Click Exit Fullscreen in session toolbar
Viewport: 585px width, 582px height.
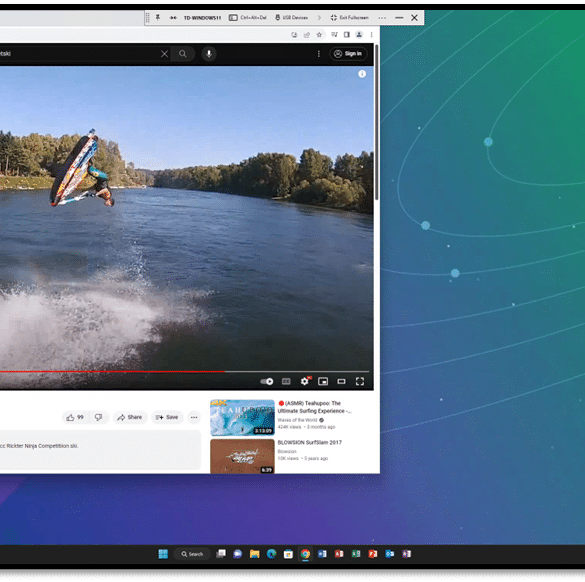pos(350,18)
